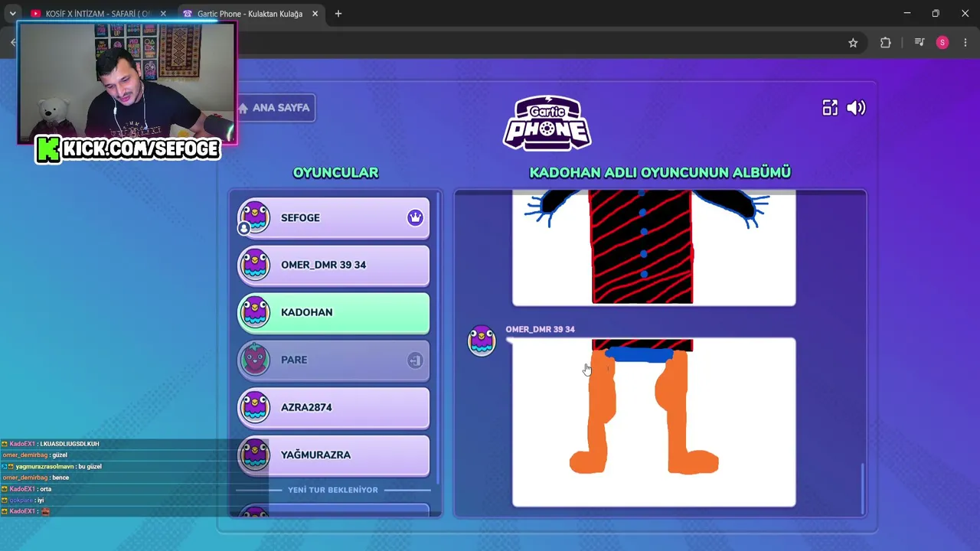The width and height of the screenshot is (980, 551).
Task: Click the chat message "bence"
Action: [60, 478]
